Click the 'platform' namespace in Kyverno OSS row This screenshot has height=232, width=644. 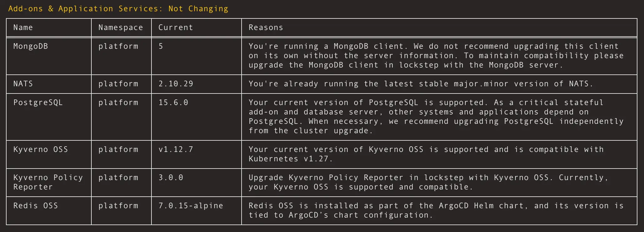[x=118, y=149]
